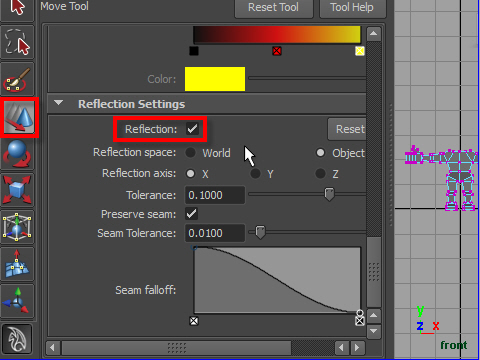Click the yellow Color swatch
This screenshot has width=480, height=360.
[x=215, y=79]
